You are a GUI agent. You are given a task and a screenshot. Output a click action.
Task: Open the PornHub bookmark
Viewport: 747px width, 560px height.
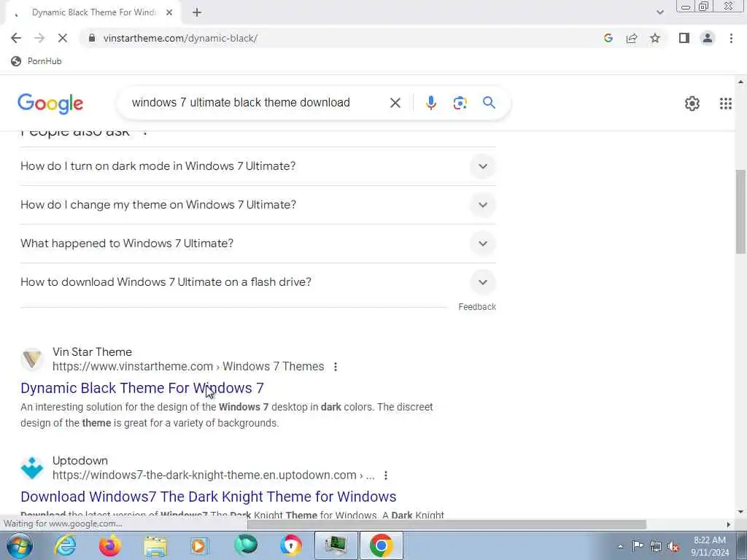point(36,61)
